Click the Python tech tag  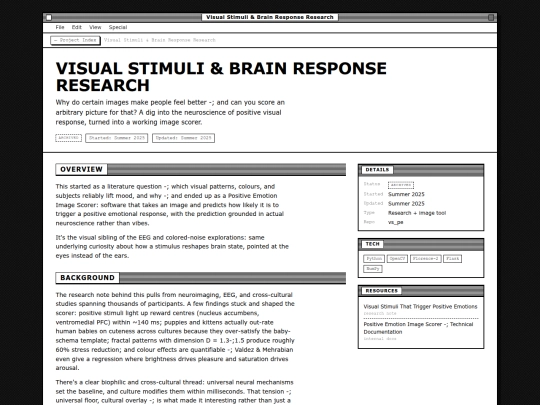(374, 259)
